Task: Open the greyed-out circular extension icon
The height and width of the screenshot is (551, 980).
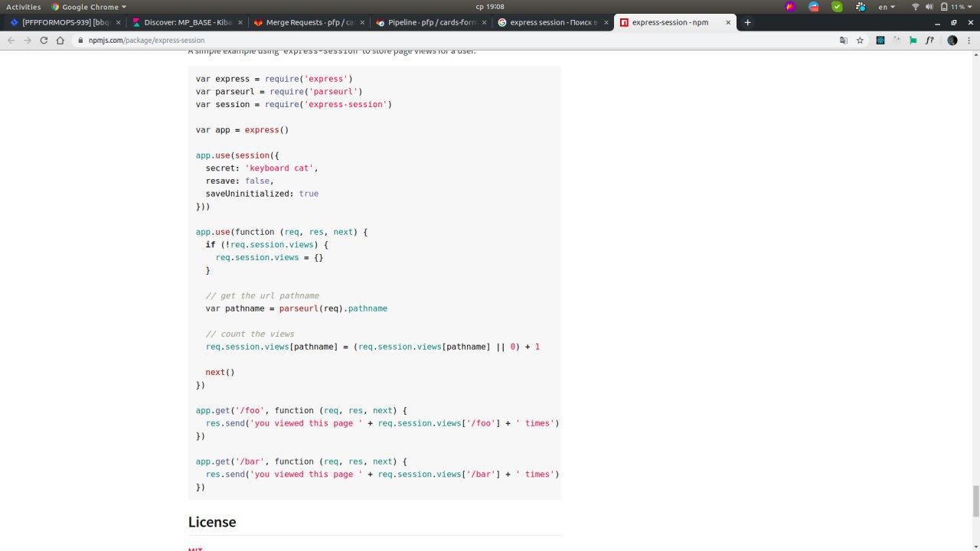Action: tap(897, 40)
